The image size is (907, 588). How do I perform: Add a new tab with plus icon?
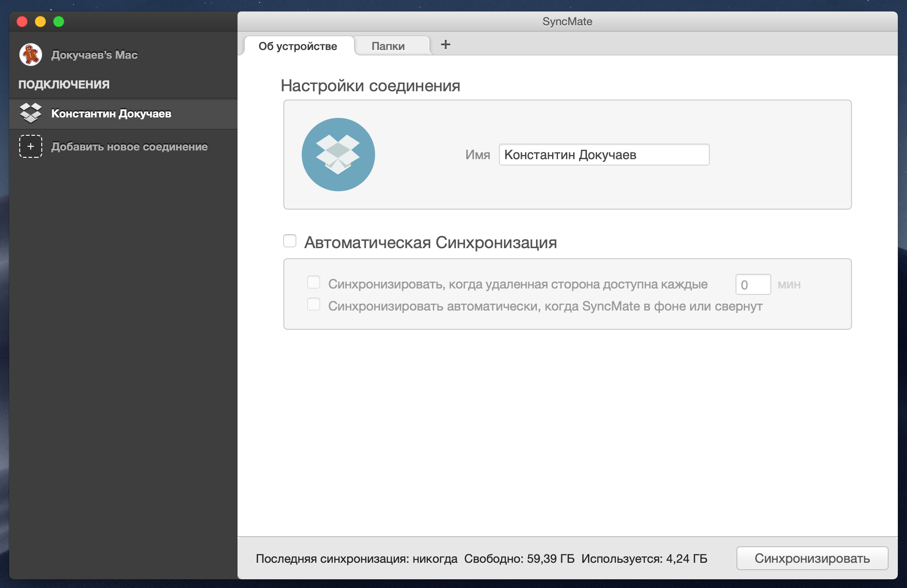coord(445,44)
